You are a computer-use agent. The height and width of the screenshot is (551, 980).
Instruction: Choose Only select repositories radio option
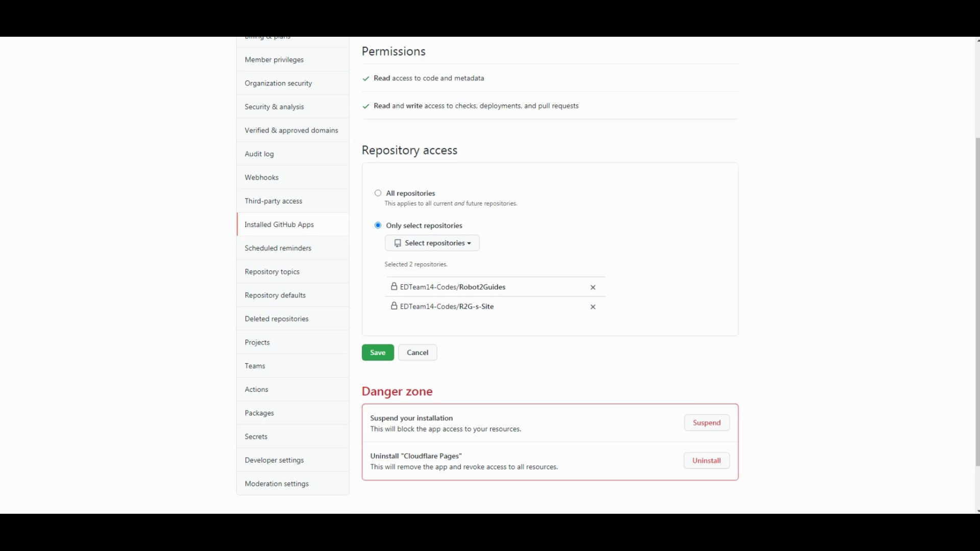pyautogui.click(x=378, y=225)
